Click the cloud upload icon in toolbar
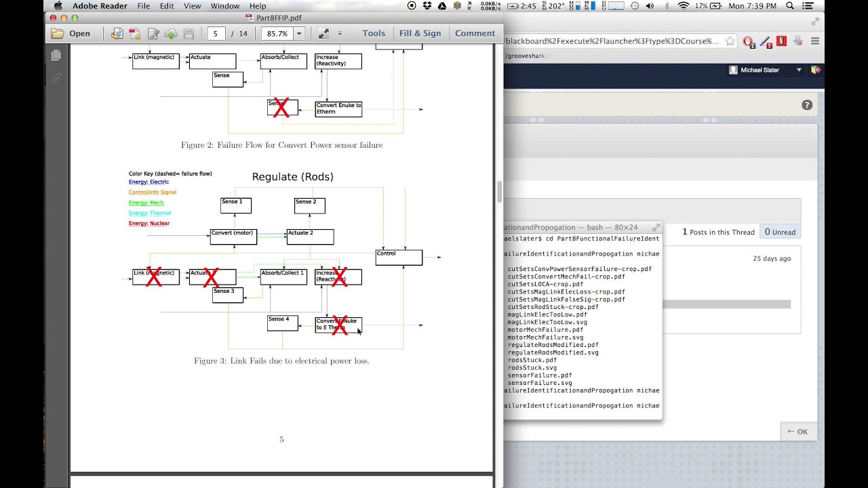The width and height of the screenshot is (868, 488). (x=171, y=33)
